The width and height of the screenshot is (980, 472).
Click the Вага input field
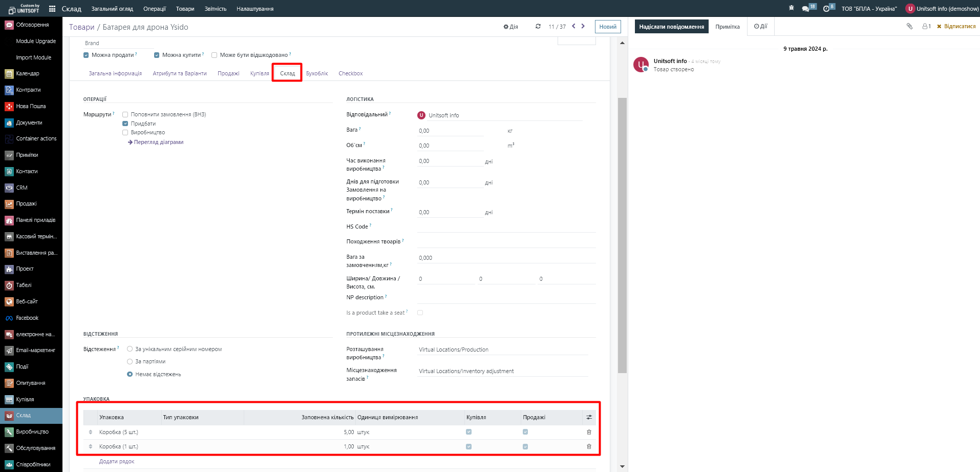click(x=451, y=131)
